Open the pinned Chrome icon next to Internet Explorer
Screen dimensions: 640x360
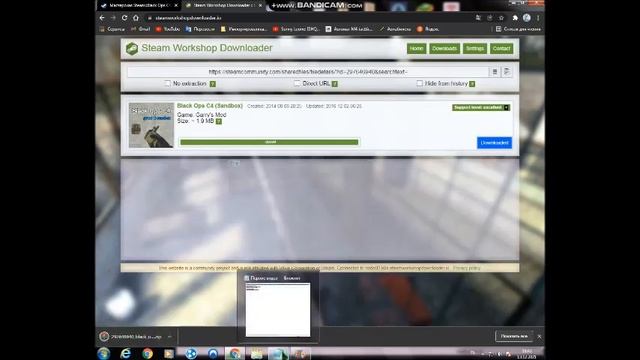click(x=147, y=353)
